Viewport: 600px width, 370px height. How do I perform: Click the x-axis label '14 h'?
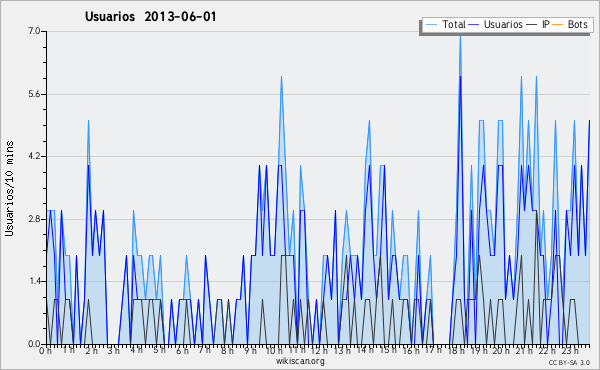point(365,350)
